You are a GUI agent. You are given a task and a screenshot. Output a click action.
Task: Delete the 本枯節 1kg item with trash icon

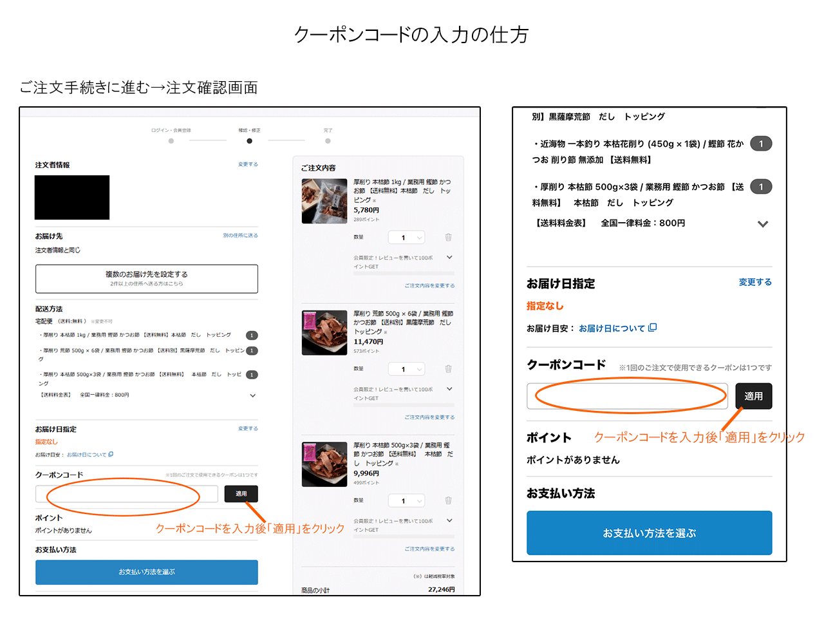pos(448,238)
